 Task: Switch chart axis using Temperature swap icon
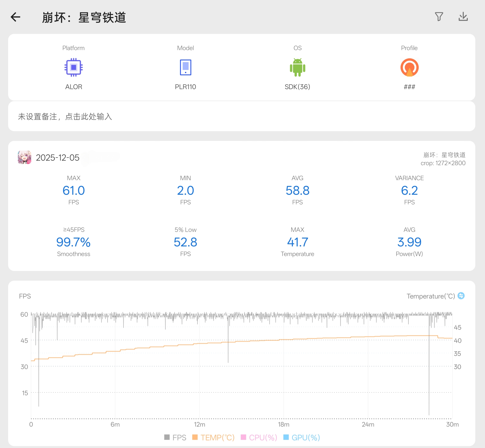[461, 296]
